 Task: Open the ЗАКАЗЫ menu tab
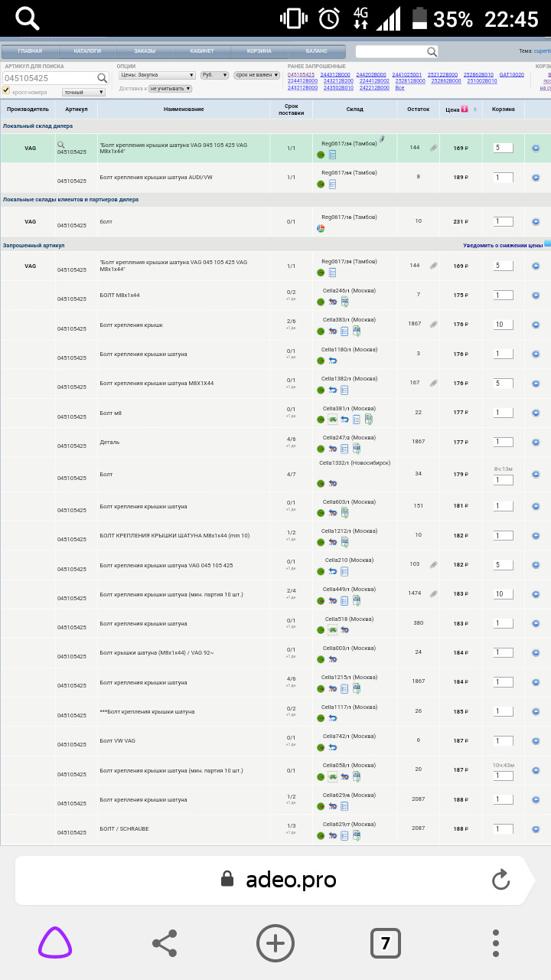tap(145, 51)
